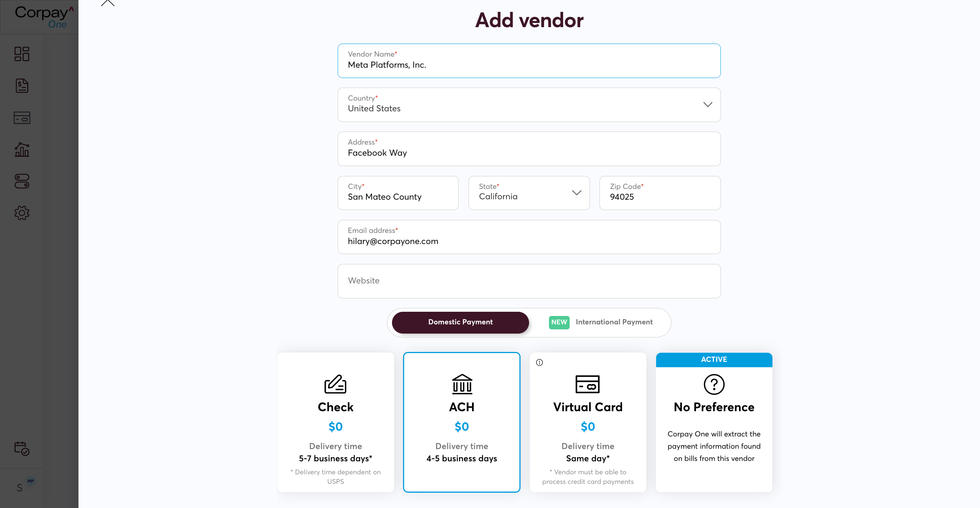
Task: Open the virtual cards icon in sidebar
Action: pos(22,118)
